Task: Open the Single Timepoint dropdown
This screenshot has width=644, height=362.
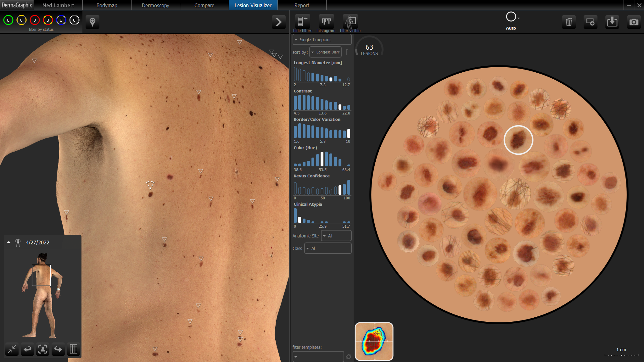Action: [322, 40]
